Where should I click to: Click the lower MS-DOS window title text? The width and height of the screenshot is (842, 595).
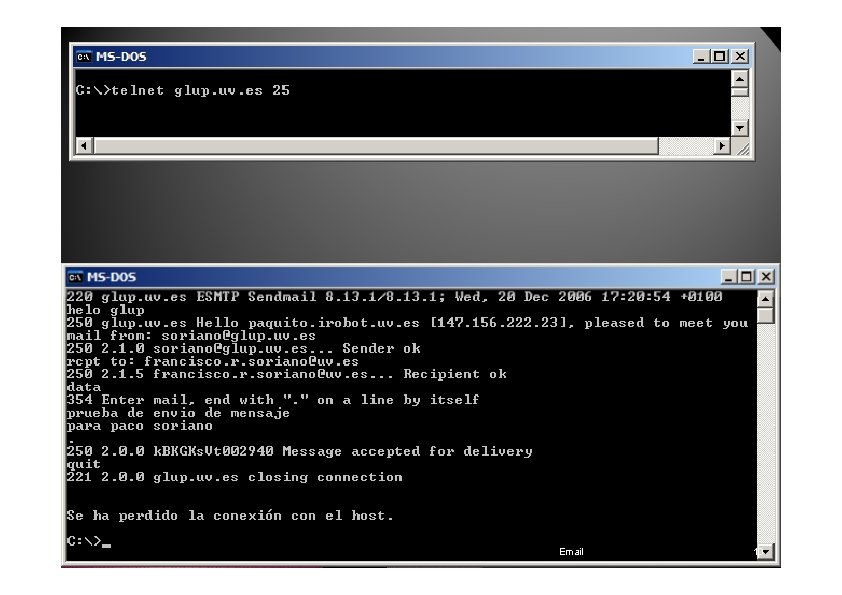coord(112,277)
